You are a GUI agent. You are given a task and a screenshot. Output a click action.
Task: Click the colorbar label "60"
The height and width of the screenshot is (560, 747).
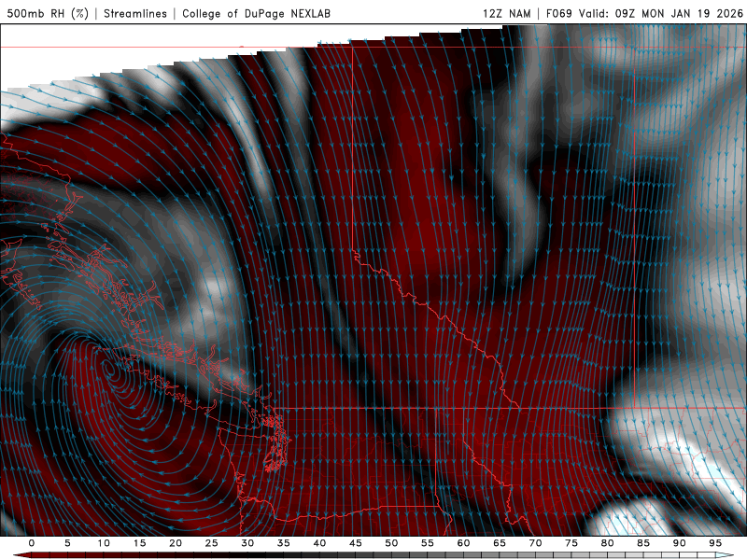[463, 543]
